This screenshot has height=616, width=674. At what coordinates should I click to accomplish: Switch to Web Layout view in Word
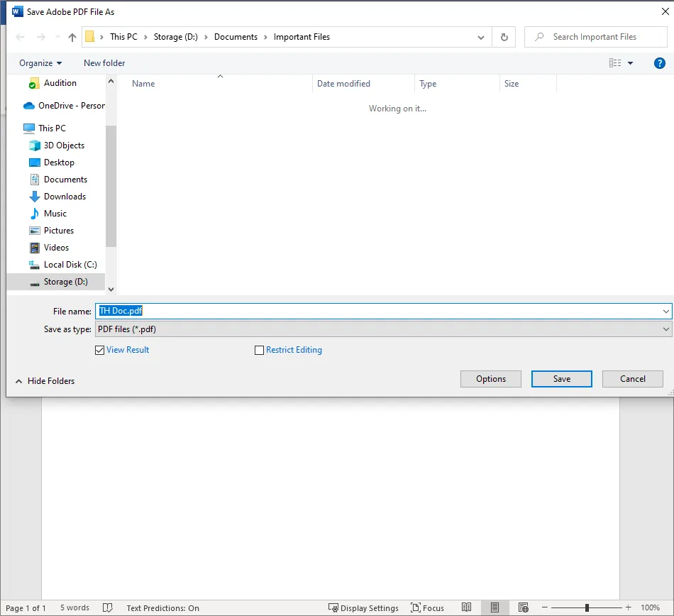523,607
